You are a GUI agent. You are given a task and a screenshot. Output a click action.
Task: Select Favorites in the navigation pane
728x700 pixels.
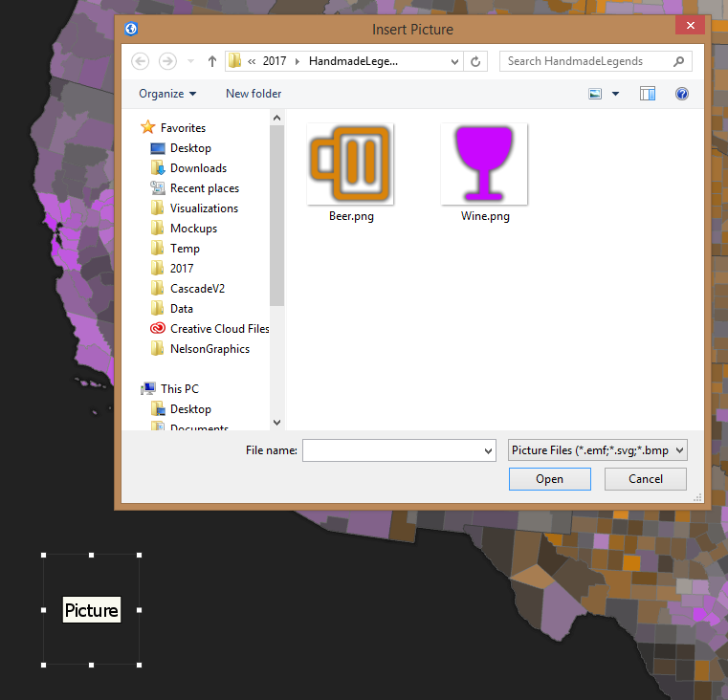tap(183, 127)
